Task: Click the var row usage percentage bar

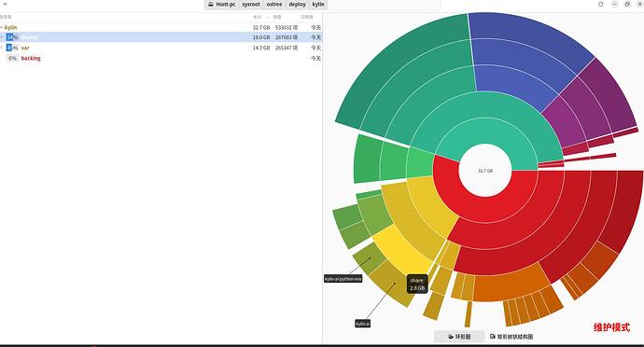Action: [12, 48]
